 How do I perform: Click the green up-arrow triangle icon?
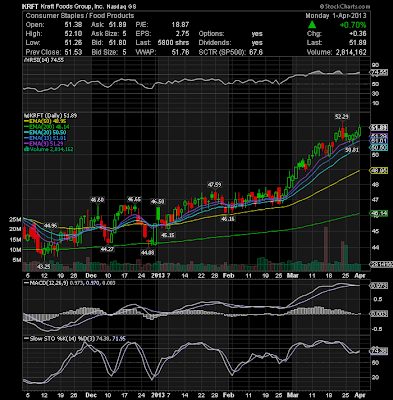tap(312, 25)
